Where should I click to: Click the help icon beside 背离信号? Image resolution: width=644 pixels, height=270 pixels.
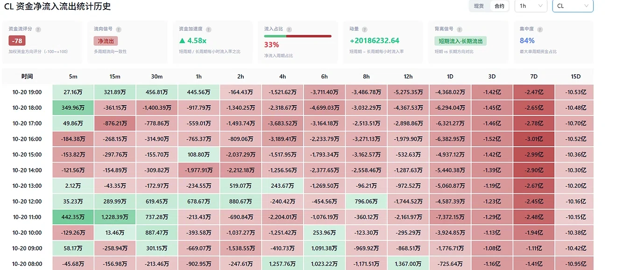pos(459,29)
